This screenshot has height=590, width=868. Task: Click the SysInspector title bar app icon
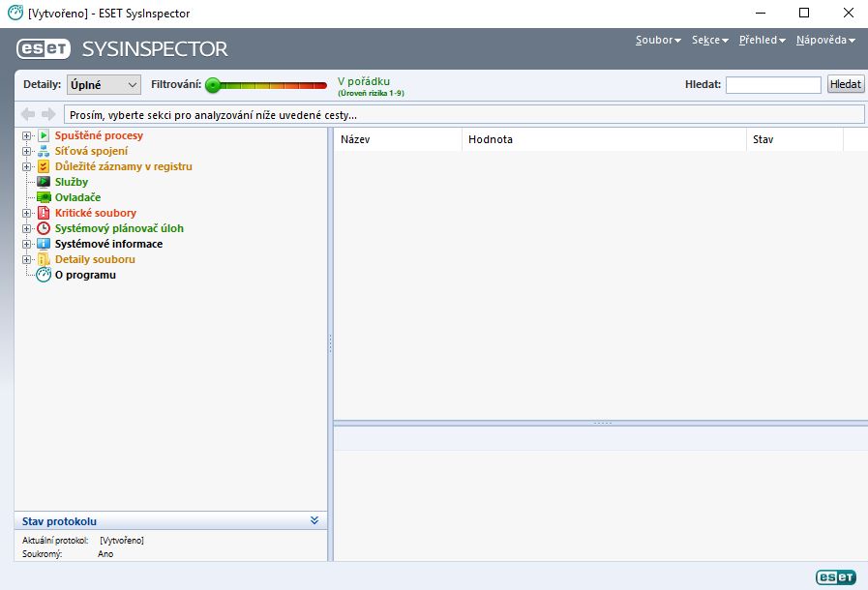point(15,13)
